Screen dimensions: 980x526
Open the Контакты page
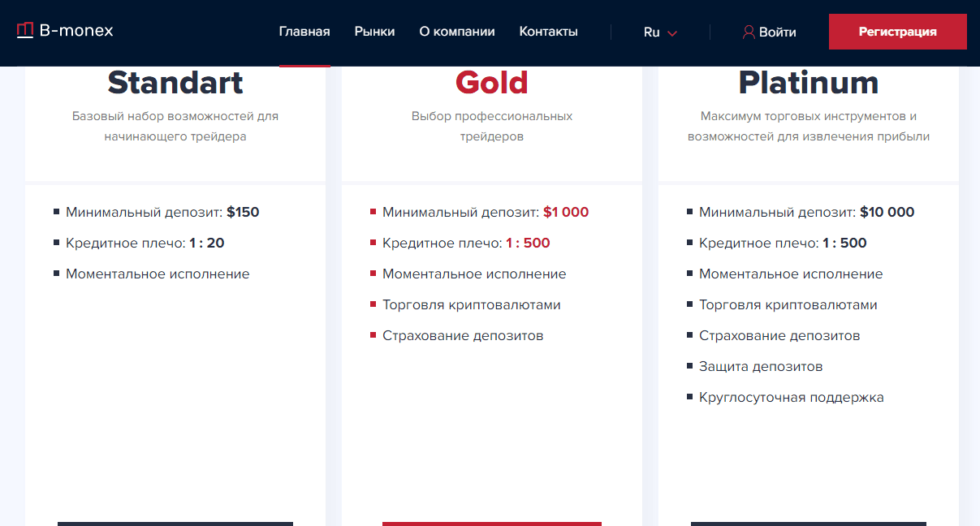coord(548,32)
